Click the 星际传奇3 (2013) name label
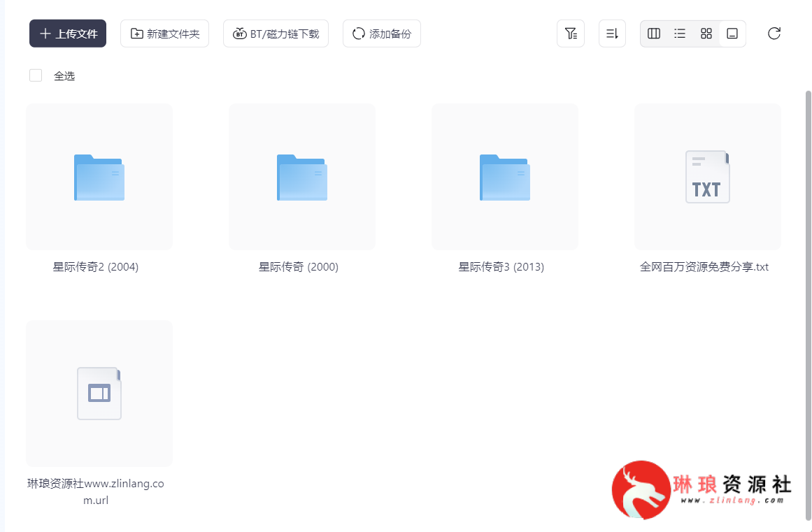The height and width of the screenshot is (532, 812). click(x=501, y=267)
